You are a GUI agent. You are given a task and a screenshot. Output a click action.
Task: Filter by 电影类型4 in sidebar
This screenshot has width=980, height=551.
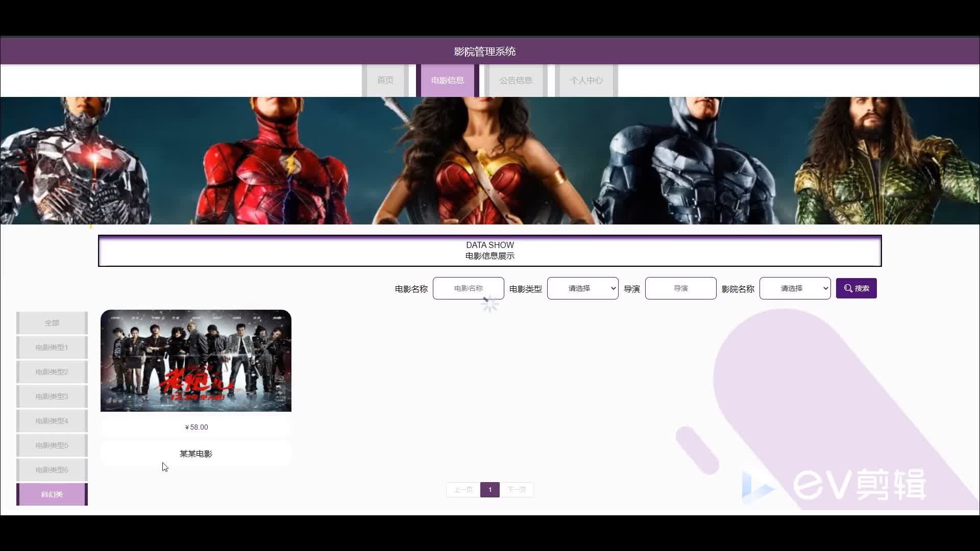click(x=52, y=421)
